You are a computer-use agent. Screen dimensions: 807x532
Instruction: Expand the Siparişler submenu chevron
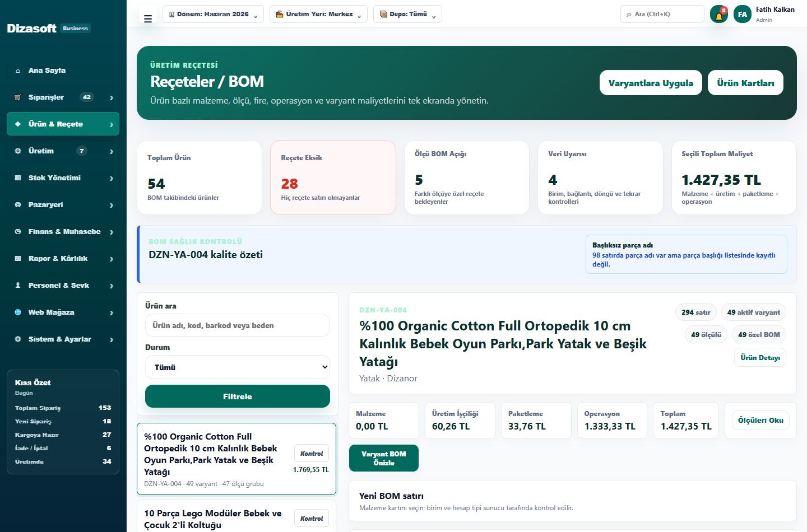pyautogui.click(x=112, y=97)
